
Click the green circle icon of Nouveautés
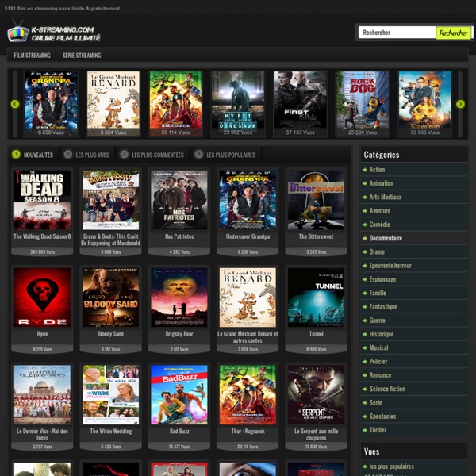pyautogui.click(x=16, y=155)
